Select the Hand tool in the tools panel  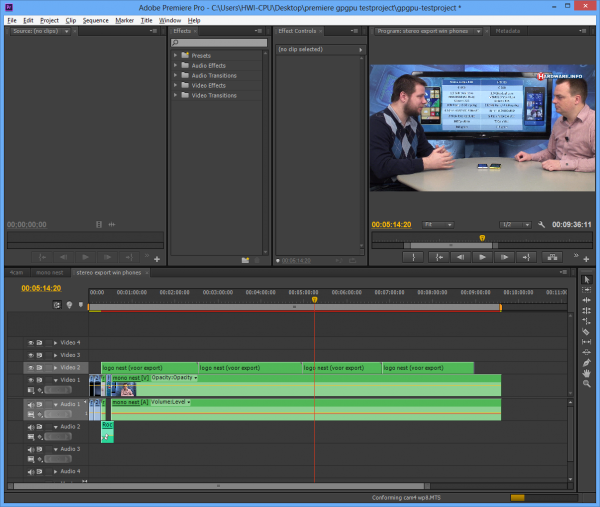click(x=587, y=374)
